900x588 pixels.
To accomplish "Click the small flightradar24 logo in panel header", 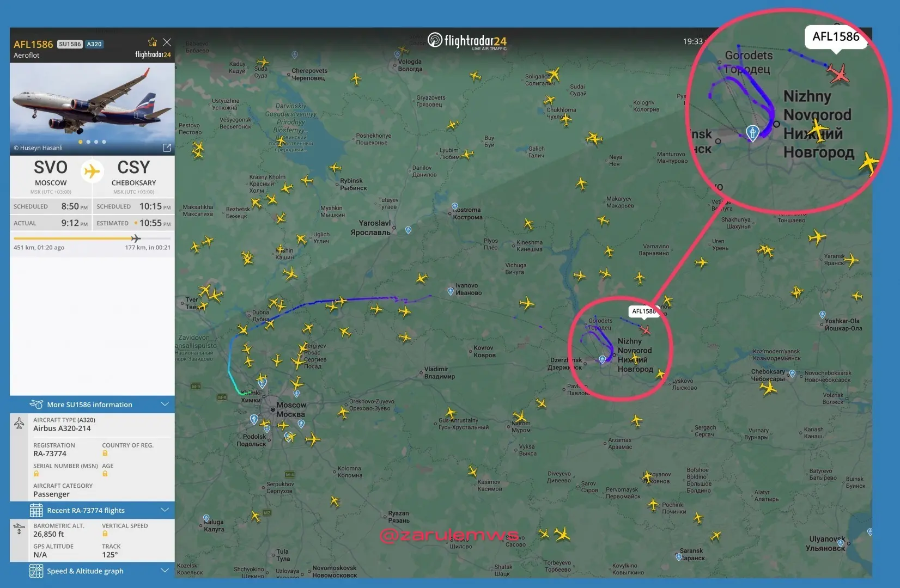I will pyautogui.click(x=153, y=54).
